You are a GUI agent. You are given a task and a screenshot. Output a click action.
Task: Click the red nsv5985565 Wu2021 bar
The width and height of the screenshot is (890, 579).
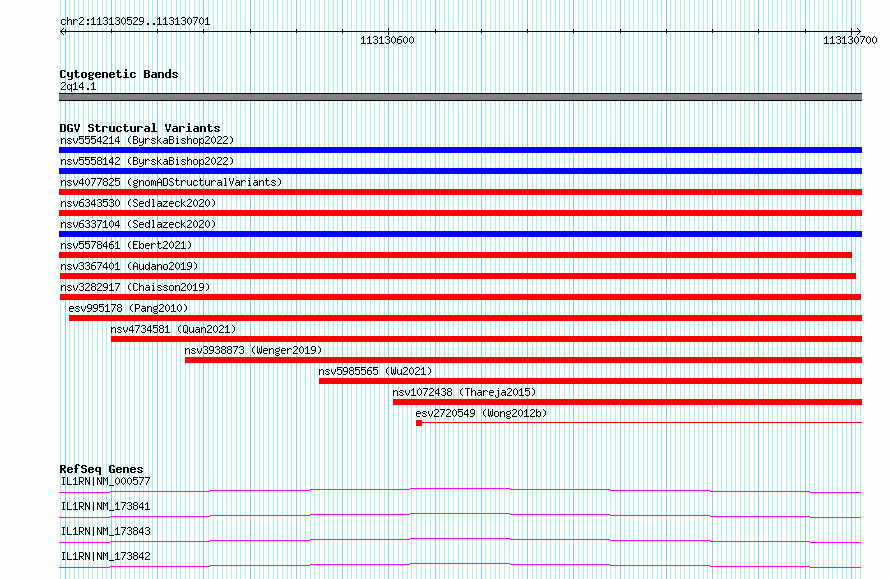pyautogui.click(x=590, y=381)
